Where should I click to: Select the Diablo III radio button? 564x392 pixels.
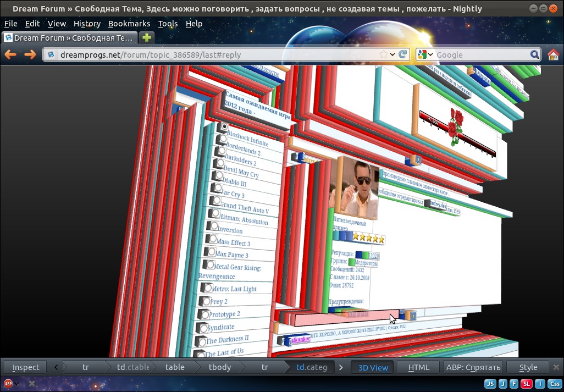218,175
